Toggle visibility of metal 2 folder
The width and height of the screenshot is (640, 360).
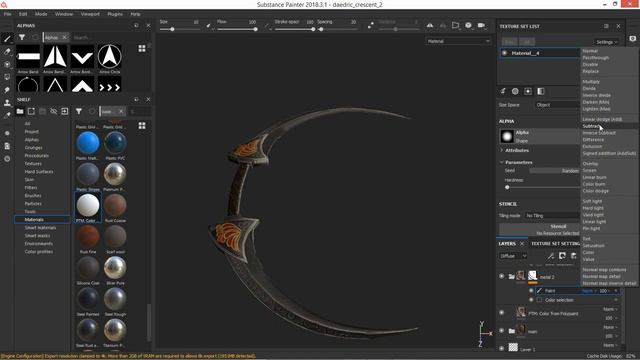coord(502,276)
